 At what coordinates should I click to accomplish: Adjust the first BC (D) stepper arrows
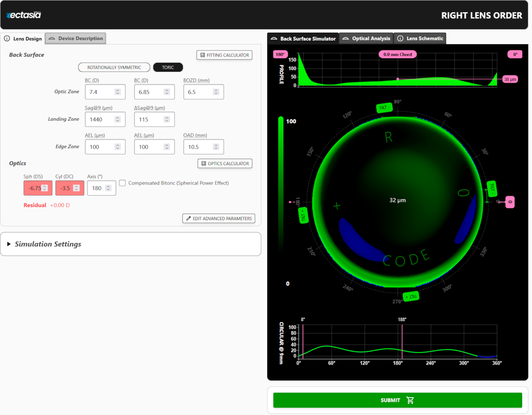[118, 92]
